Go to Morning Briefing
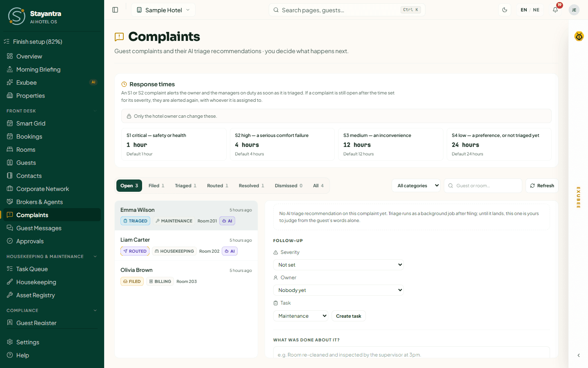The image size is (588, 368). pos(52,70)
